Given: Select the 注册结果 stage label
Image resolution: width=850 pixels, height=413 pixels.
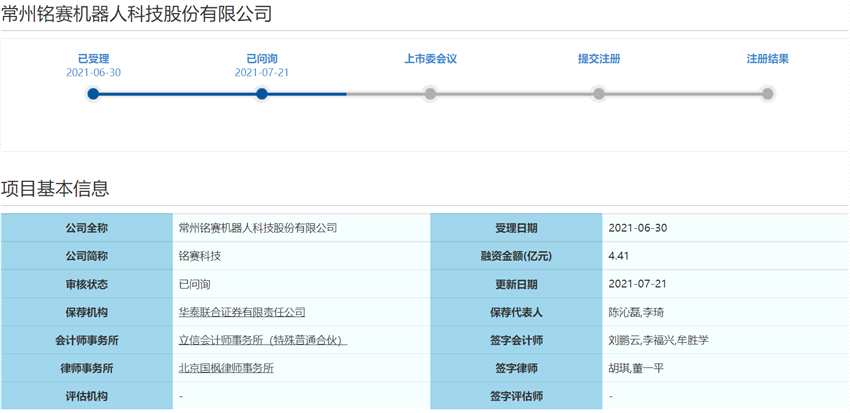Looking at the screenshot, I should [x=768, y=59].
